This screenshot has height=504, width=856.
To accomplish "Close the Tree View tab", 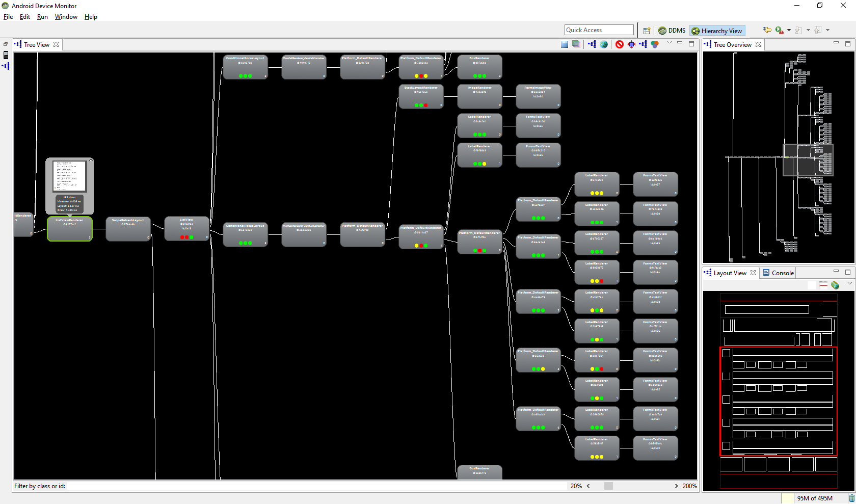I will pos(56,44).
